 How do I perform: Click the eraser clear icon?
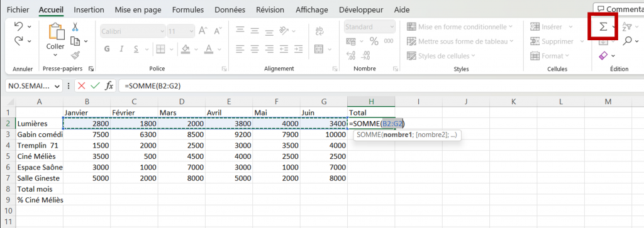(x=603, y=55)
